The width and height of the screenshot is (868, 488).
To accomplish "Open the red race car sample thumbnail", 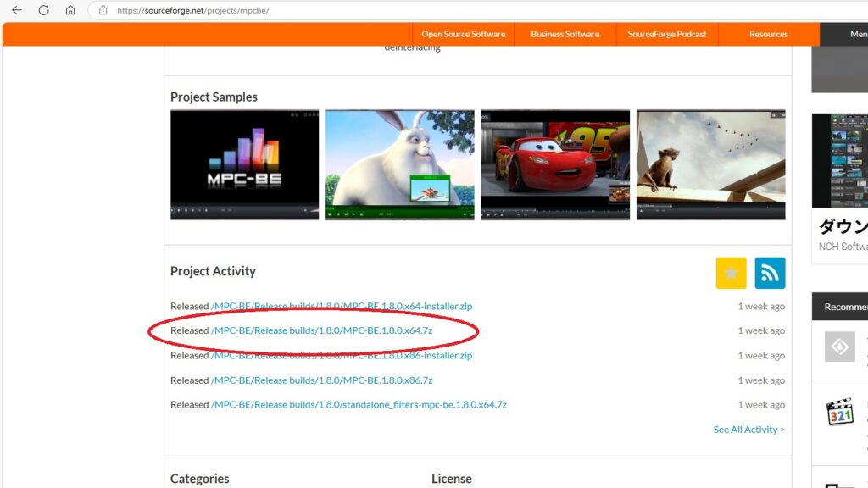I will 555,165.
